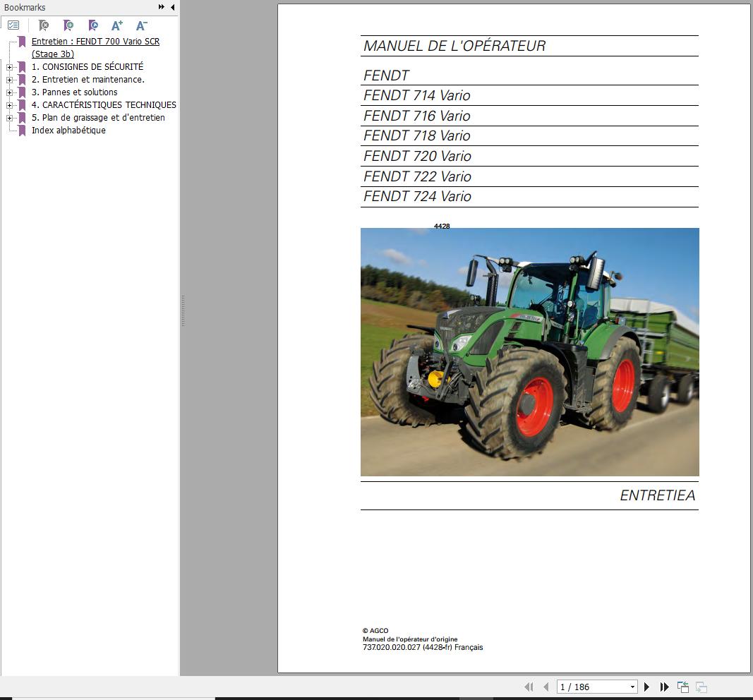This screenshot has width=753, height=700.
Task: Click the bookmark icon beside Index alphabétique
Action: (x=22, y=130)
